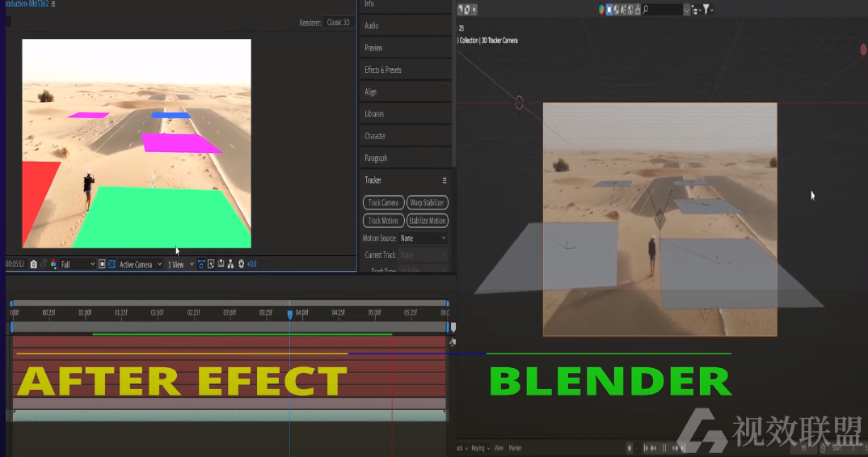Click the composition panel menu icon

coord(53,4)
